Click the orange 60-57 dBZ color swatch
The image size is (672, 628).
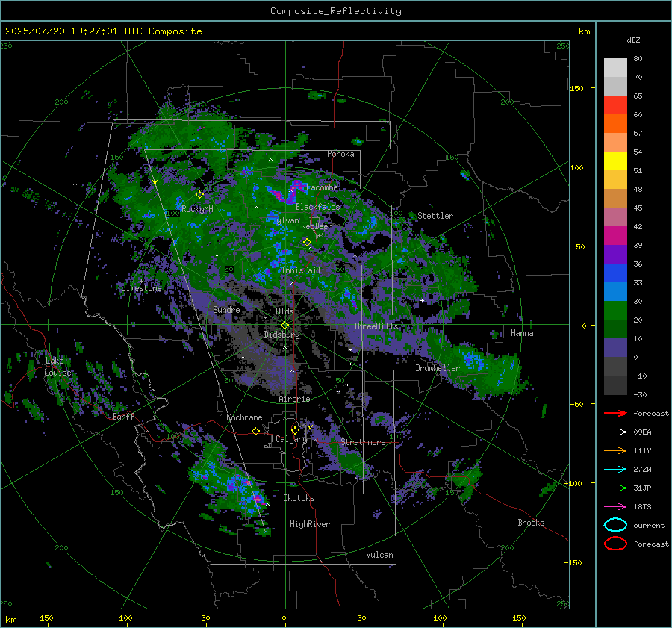click(x=615, y=124)
